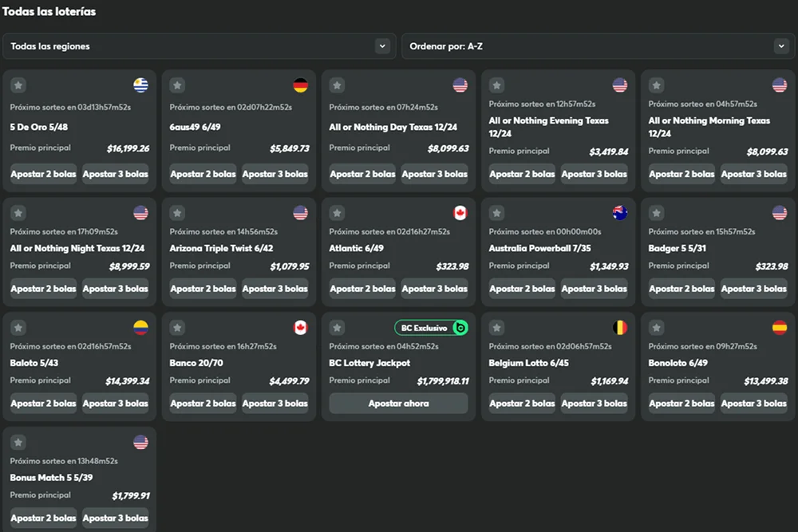Image resolution: width=798 pixels, height=532 pixels.
Task: Toggle favorite star on Arizona Triple Twist 6/42
Action: point(177,213)
